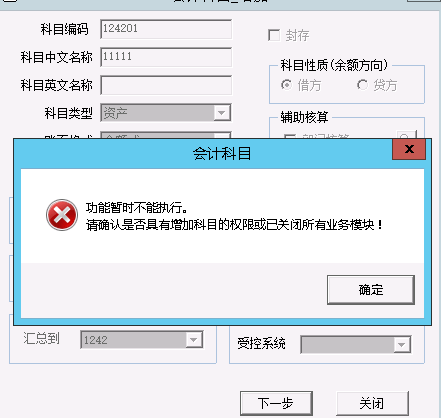Tick the partially hidden 辅助核算 checkbox
441x418 pixels.
[289, 136]
